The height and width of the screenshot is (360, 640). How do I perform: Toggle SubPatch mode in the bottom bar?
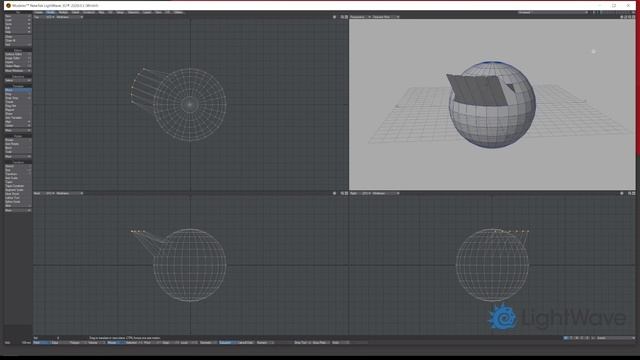(x=228, y=343)
